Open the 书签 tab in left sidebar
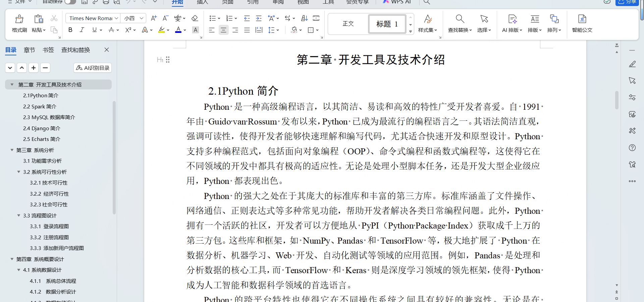 click(48, 50)
